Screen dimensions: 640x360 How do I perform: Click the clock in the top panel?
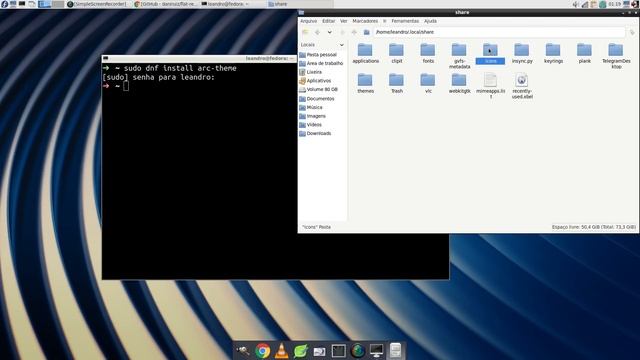click(x=614, y=4)
